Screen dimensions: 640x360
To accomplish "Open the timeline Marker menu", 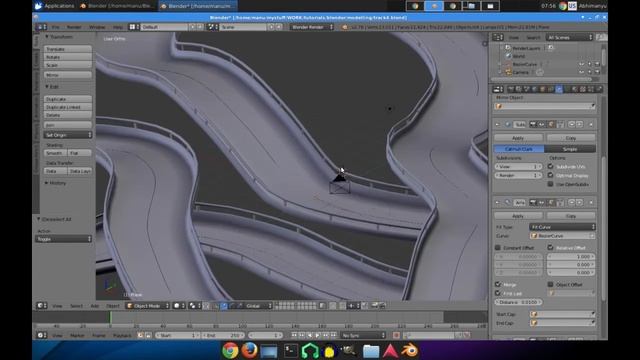I will point(77,335).
